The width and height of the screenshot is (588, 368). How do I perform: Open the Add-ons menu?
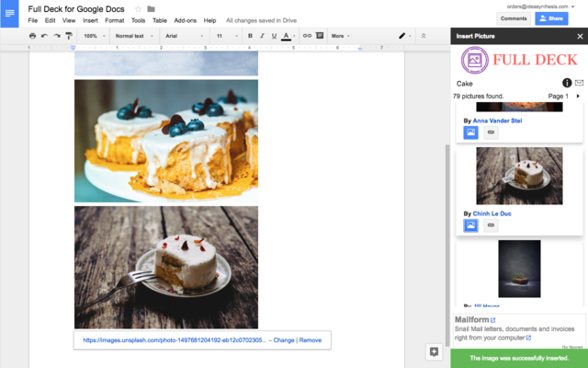pyautogui.click(x=186, y=20)
